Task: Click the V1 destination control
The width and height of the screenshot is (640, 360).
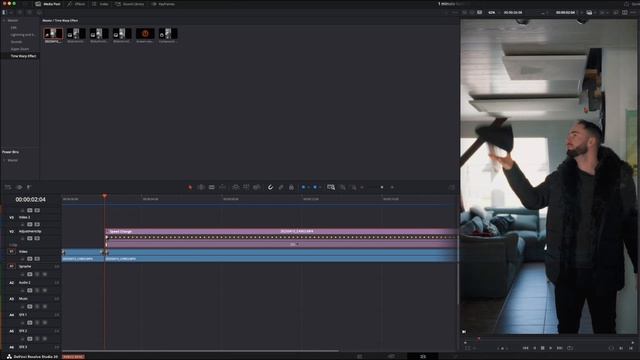Action: 11,252
